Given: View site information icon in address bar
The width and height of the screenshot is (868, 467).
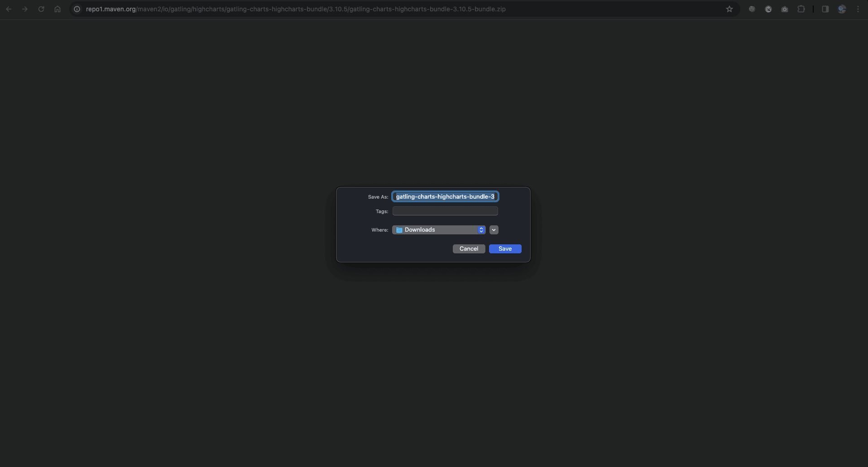Looking at the screenshot, I should point(77,9).
